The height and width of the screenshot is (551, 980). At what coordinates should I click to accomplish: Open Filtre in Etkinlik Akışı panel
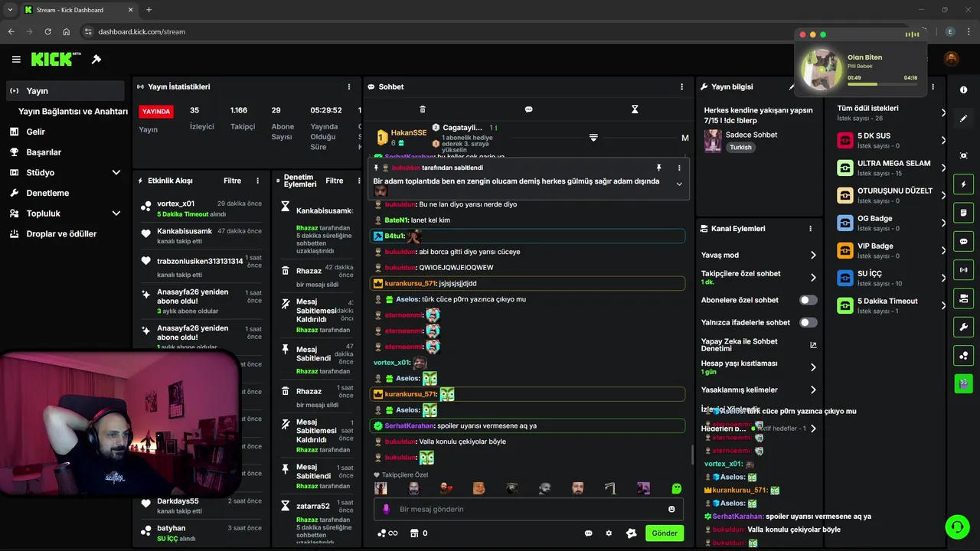(232, 181)
